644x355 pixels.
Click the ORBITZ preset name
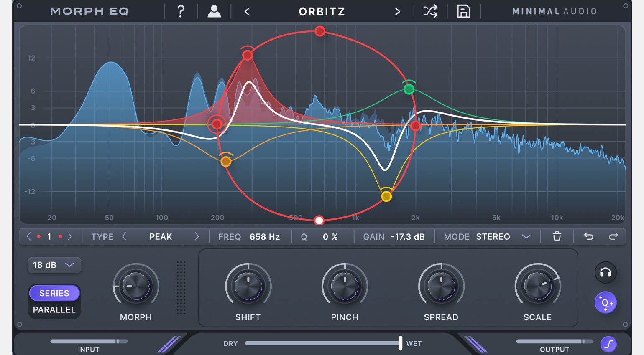click(x=322, y=12)
